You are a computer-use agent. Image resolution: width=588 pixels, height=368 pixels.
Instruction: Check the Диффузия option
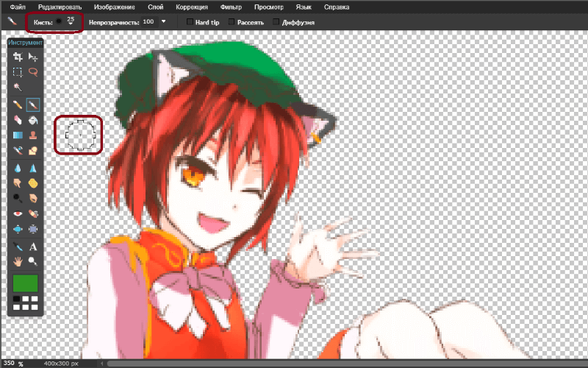(x=276, y=22)
